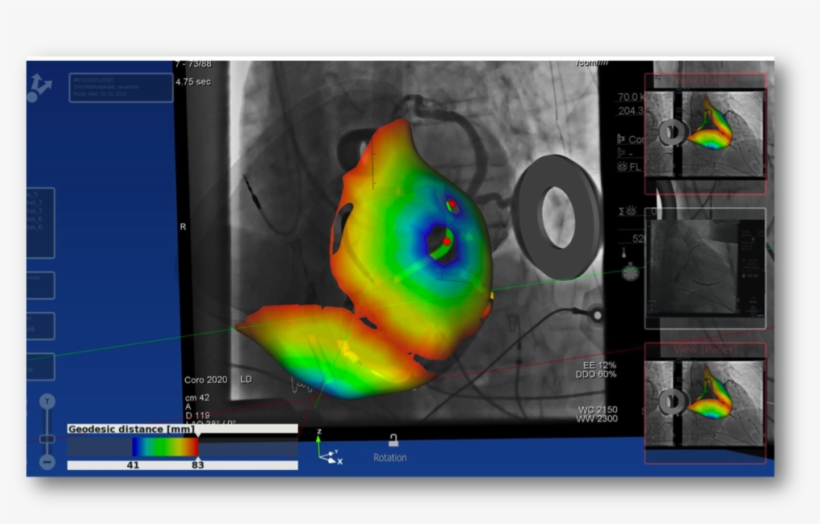820x524 pixels.
Task: Click the sigma dose icon on the X-ray overlay
Action: (x=622, y=210)
